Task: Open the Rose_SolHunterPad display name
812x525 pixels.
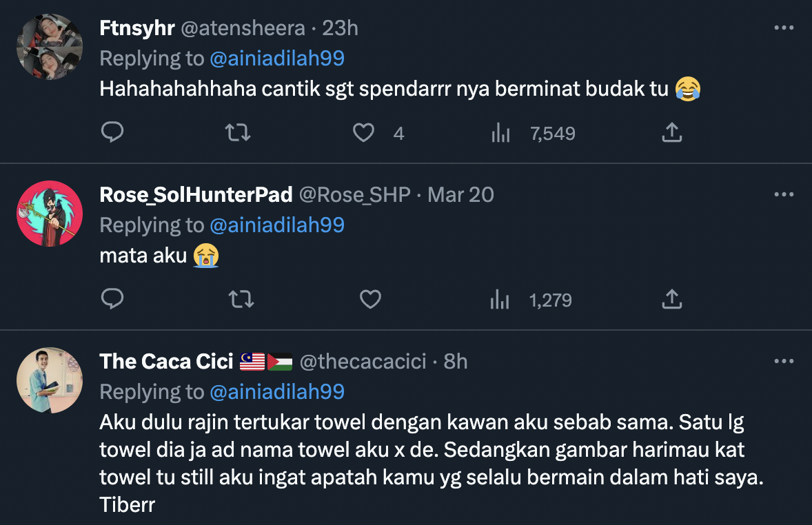Action: (196, 195)
